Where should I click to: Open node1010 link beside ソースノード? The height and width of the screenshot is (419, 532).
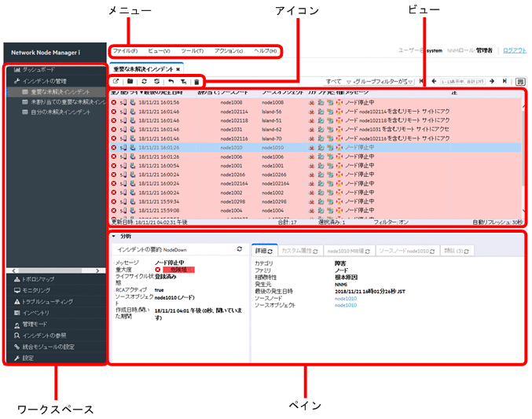(346, 299)
